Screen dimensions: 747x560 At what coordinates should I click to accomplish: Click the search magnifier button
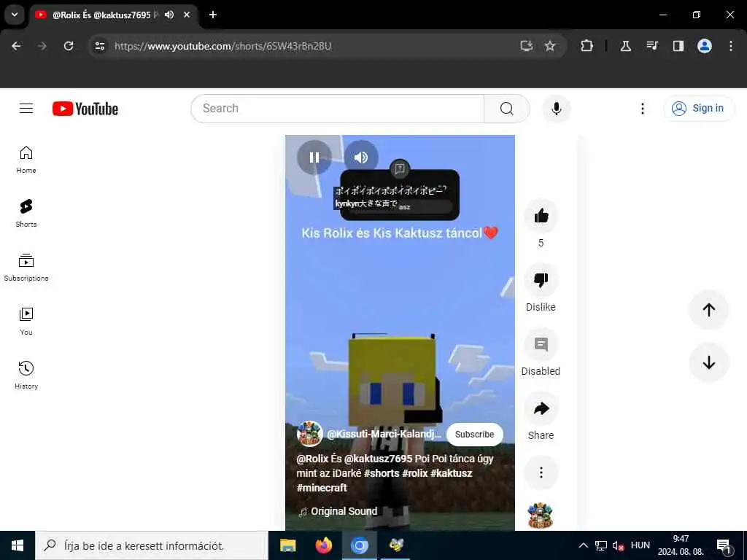(507, 109)
